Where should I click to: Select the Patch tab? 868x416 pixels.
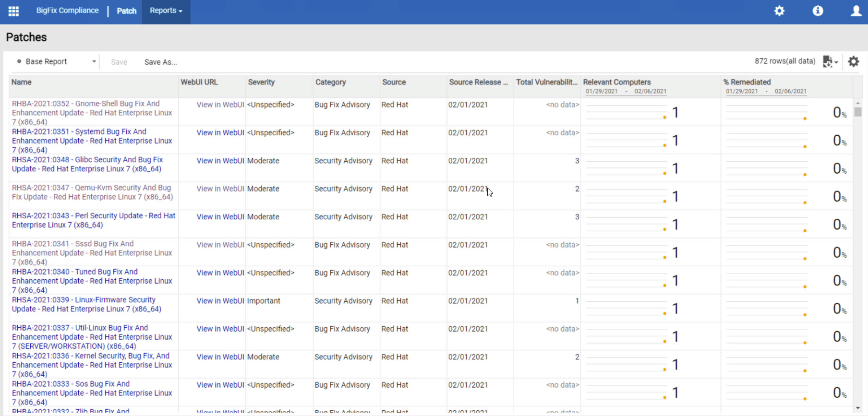pos(126,11)
